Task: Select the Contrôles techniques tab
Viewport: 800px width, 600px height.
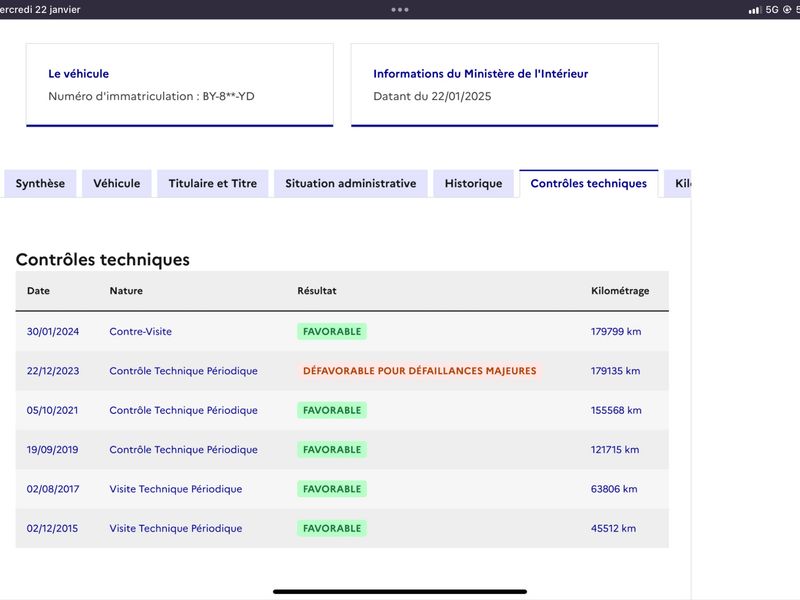Action: pyautogui.click(x=589, y=184)
